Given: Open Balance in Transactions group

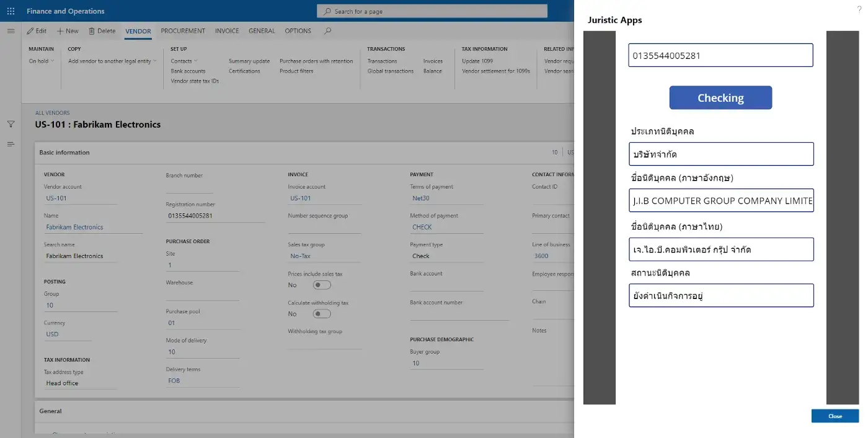Looking at the screenshot, I should [x=432, y=71].
